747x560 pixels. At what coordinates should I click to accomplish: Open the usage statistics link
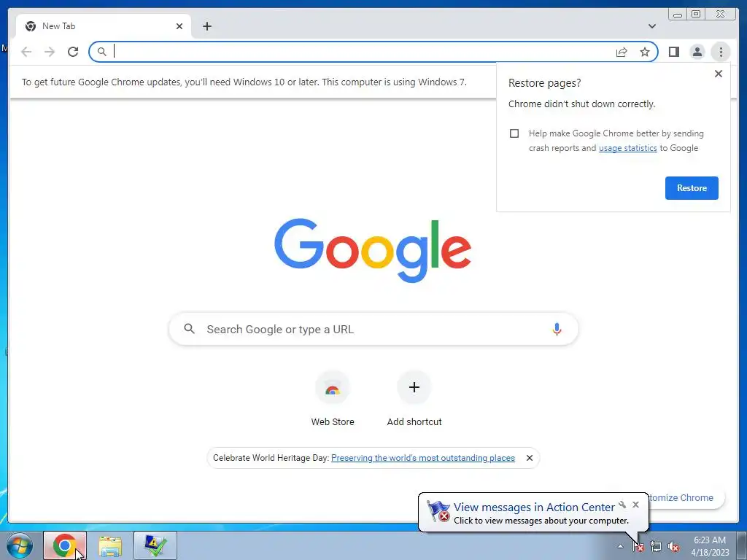point(627,148)
